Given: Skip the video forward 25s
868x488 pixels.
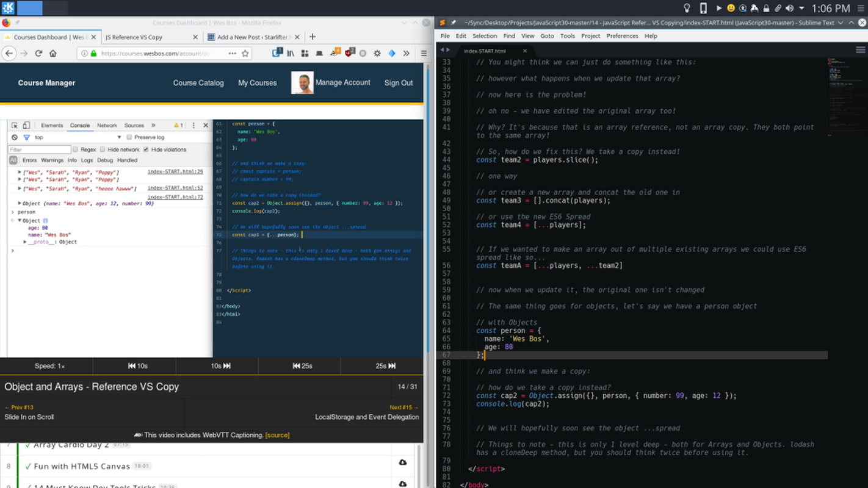Looking at the screenshot, I should click(385, 366).
